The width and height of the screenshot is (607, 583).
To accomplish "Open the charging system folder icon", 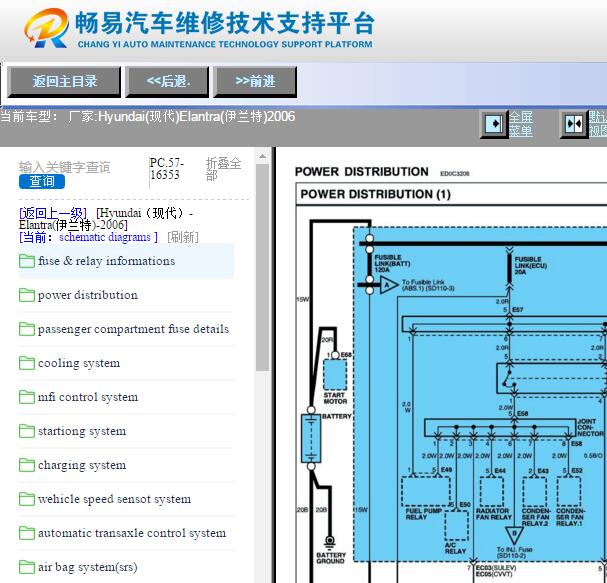I will pos(27,465).
